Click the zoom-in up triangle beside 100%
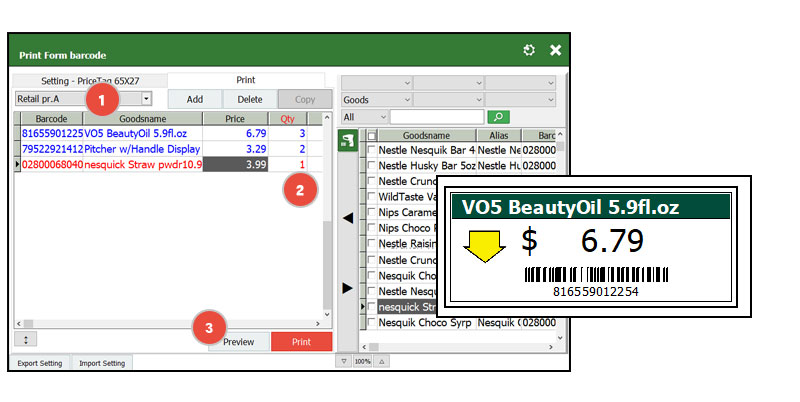 click(x=381, y=361)
